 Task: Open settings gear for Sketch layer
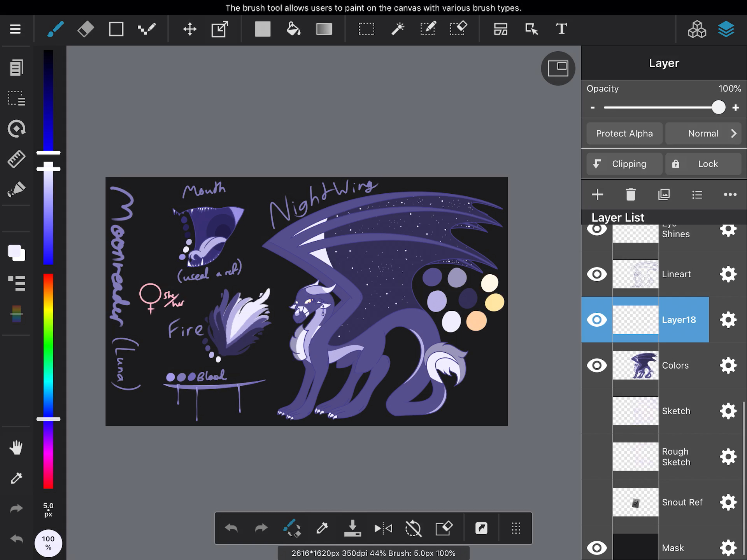click(728, 411)
